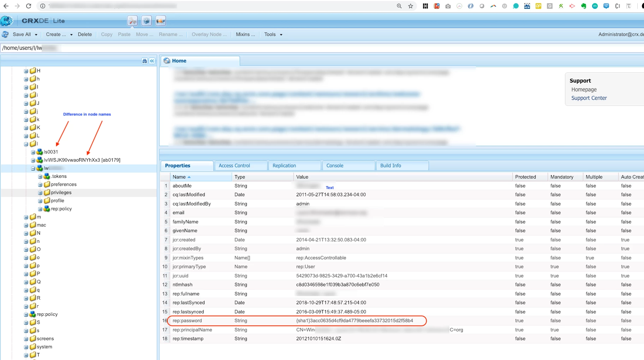Viewport: 644px width, 360px height.
Task: Click the jcr:uuid value cell
Action: (403, 276)
